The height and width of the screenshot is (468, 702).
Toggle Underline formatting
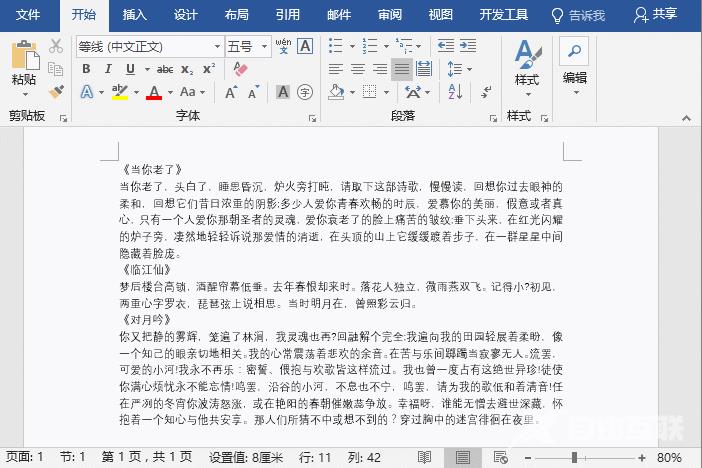tap(130, 69)
